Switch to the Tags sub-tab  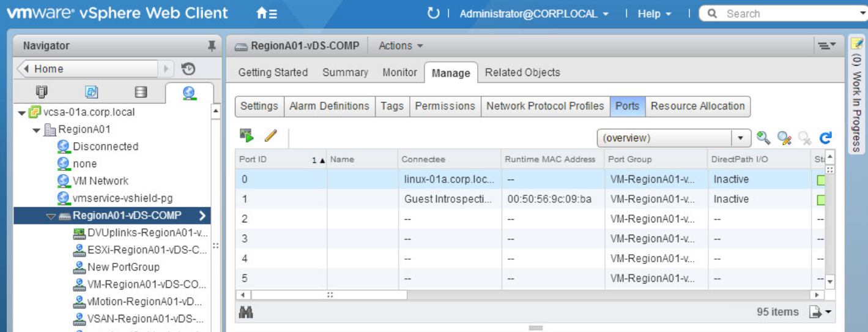pos(392,106)
